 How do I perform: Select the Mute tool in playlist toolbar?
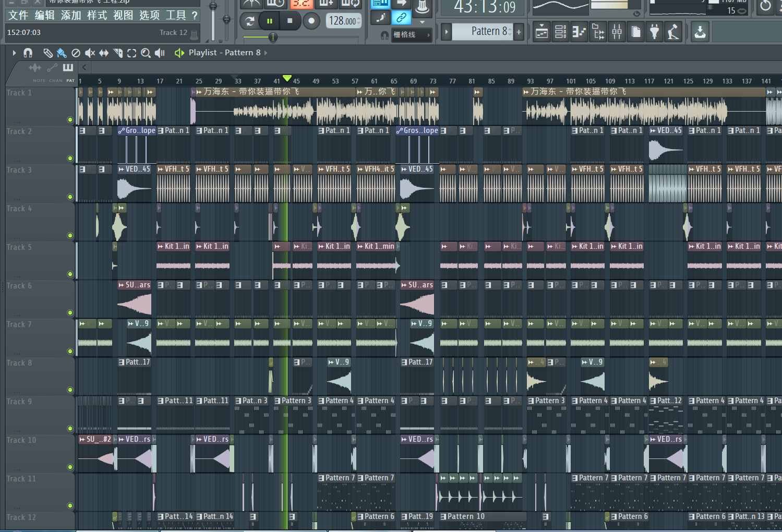[x=90, y=53]
